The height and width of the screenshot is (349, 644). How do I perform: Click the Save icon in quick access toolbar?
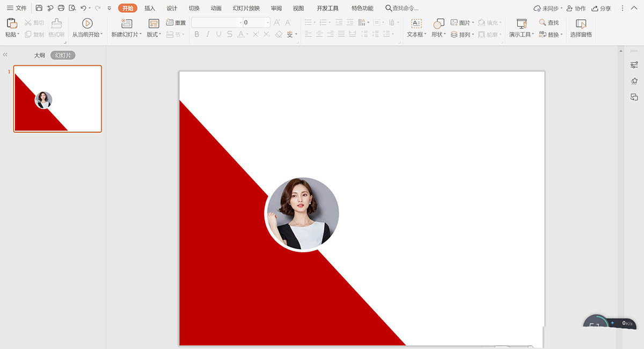click(39, 8)
